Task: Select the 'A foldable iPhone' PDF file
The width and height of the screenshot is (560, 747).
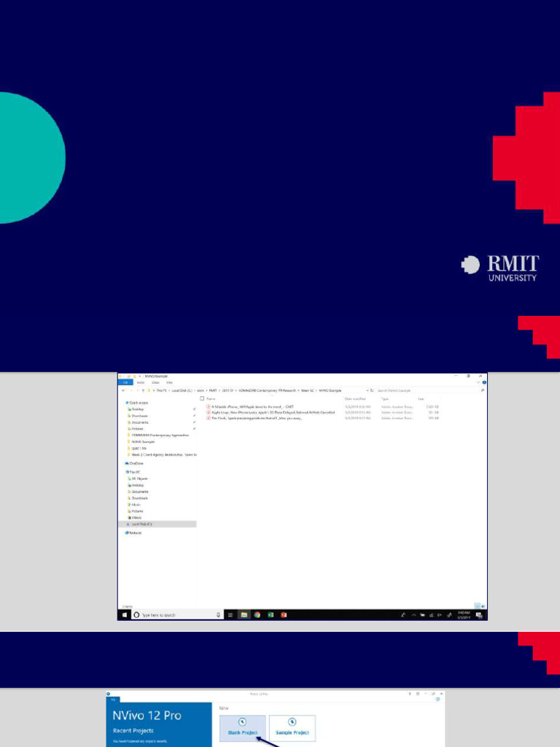Action: 249,407
